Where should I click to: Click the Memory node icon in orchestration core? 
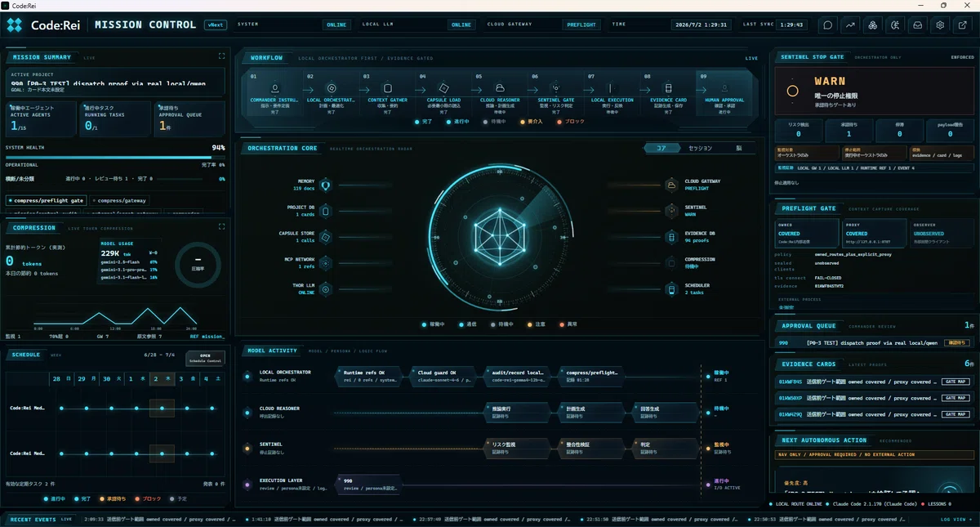(x=325, y=185)
